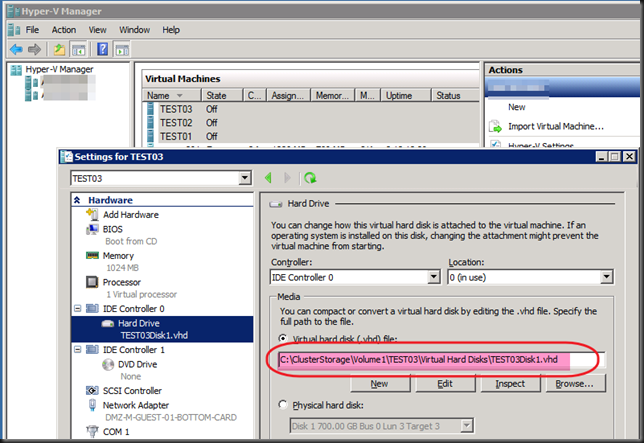Viewport: 644px width, 443px height.
Task: Click the vhd file path input field
Action: tap(442, 360)
